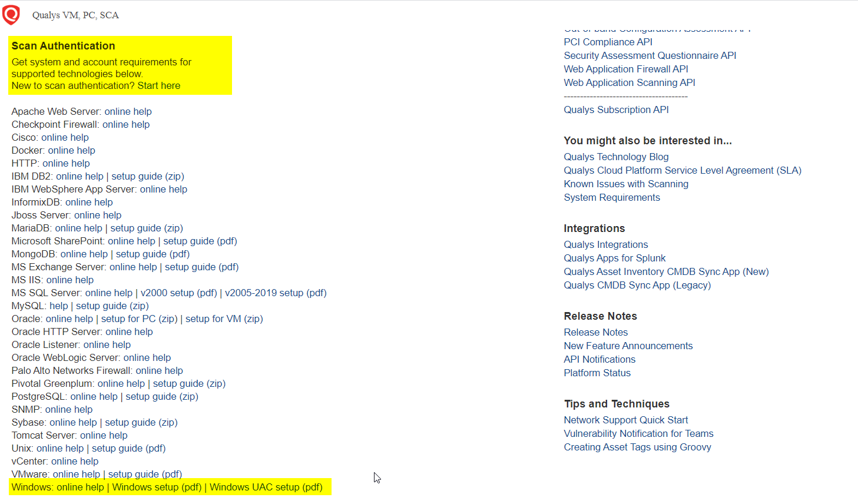The height and width of the screenshot is (504, 858).
Task: Open Microsoft SharePoint setup guide (pdf)
Action: coord(200,241)
